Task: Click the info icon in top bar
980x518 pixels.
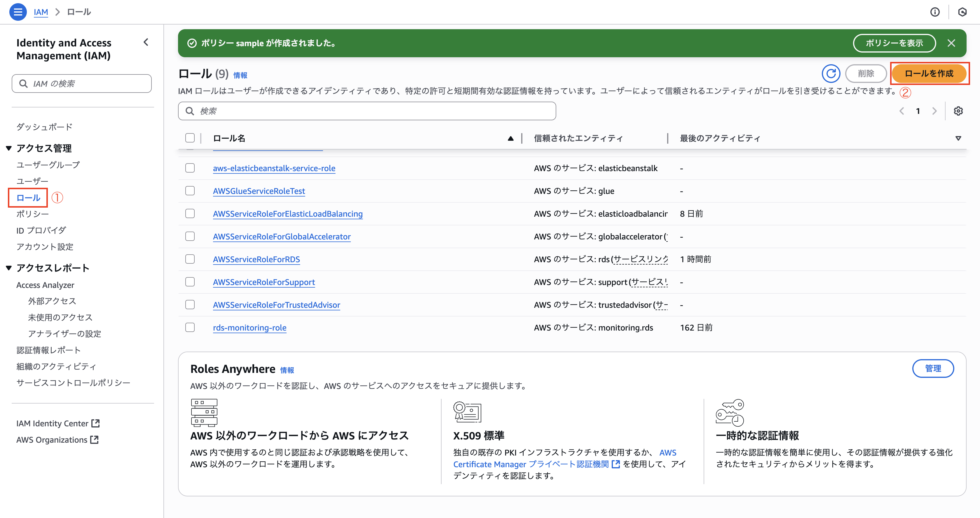Action: (x=935, y=12)
